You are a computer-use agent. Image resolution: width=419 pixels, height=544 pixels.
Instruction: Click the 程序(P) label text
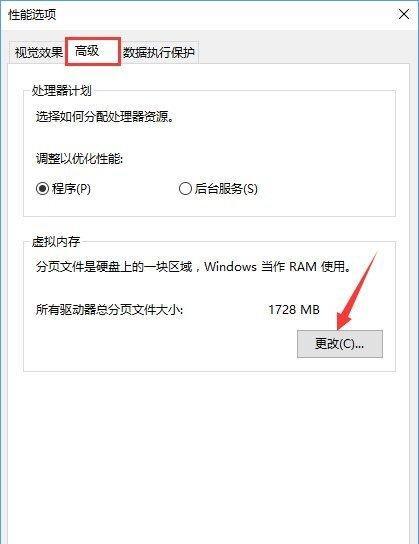(71, 189)
